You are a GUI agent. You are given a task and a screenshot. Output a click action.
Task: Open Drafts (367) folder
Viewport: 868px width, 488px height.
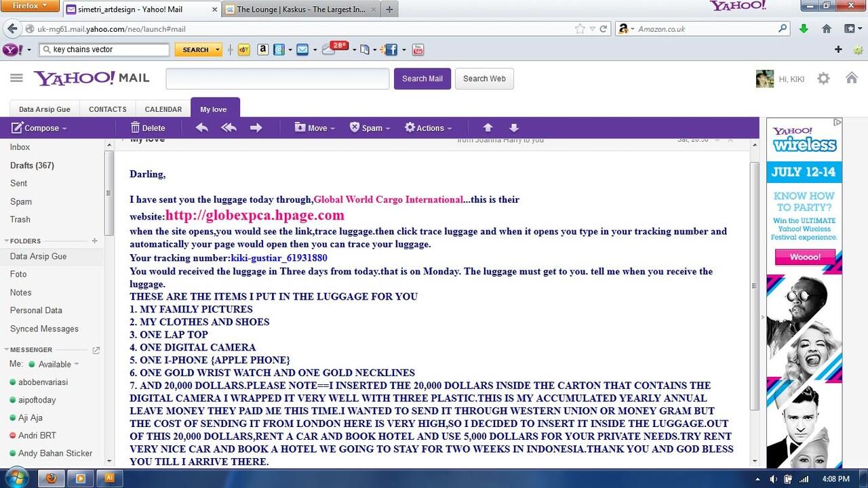32,165
